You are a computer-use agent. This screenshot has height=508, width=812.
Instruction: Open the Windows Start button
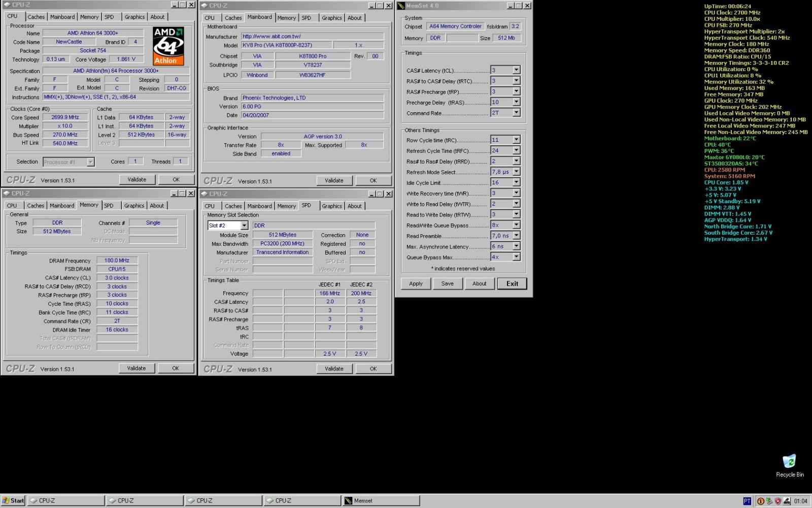(13, 500)
